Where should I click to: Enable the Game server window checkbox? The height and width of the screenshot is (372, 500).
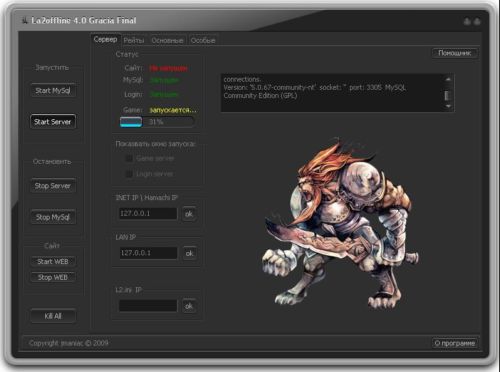point(129,158)
